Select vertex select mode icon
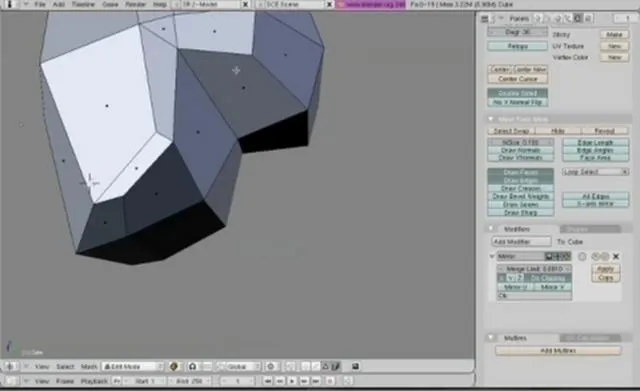 click(305, 367)
